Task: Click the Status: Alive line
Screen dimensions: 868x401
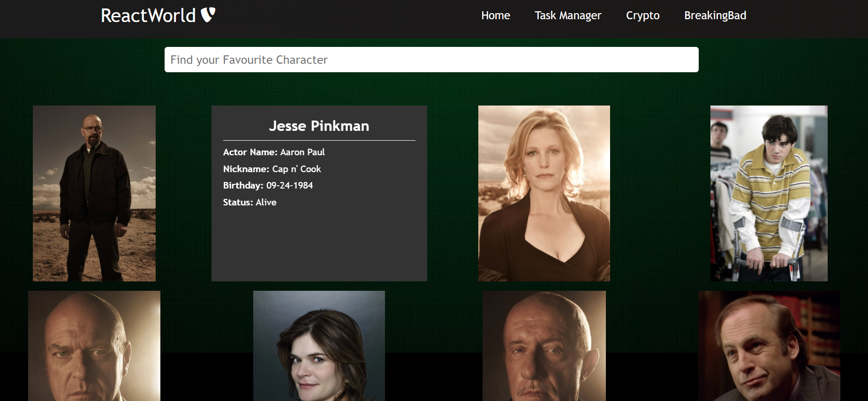Action: pos(249,202)
